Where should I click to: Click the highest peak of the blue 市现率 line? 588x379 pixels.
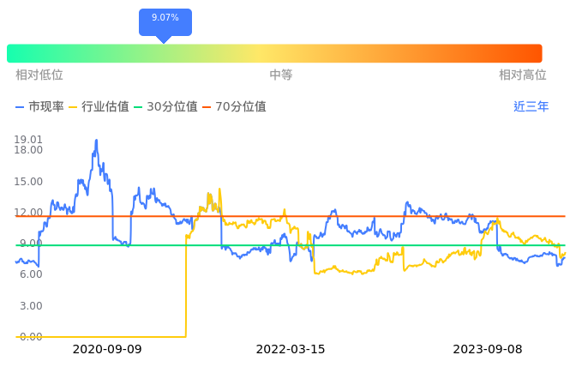[96, 141]
